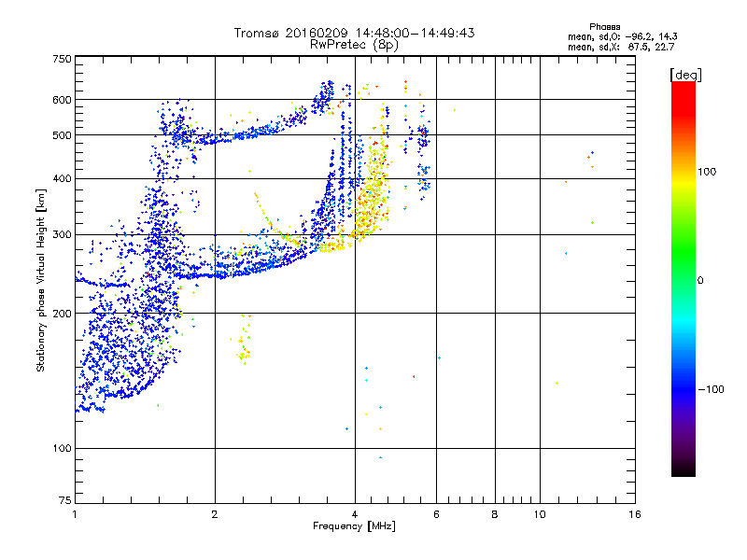This screenshot has height=560, width=747.
Task: Select the 'mean, sd,O: -96.2, 14.3' line
Action: [x=622, y=36]
